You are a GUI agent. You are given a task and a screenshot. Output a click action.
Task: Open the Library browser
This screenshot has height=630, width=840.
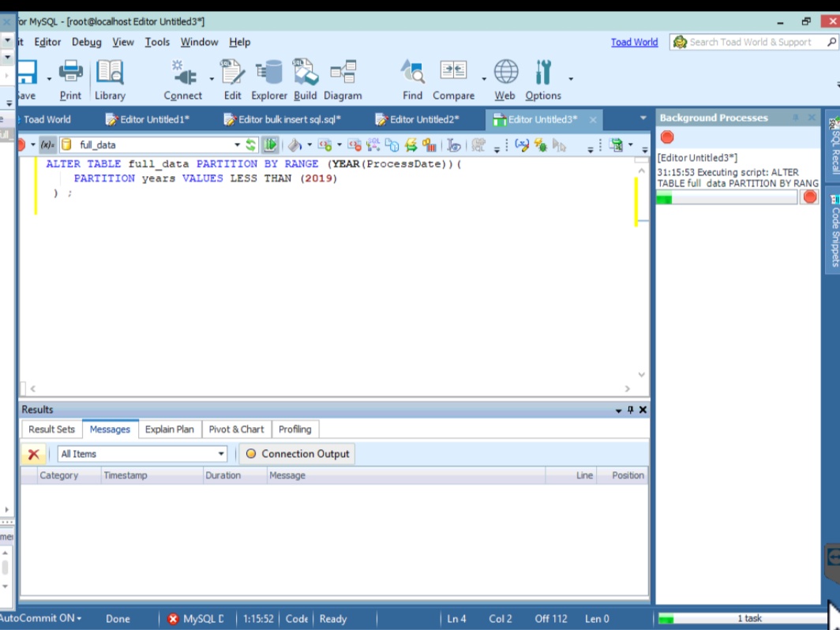110,75
